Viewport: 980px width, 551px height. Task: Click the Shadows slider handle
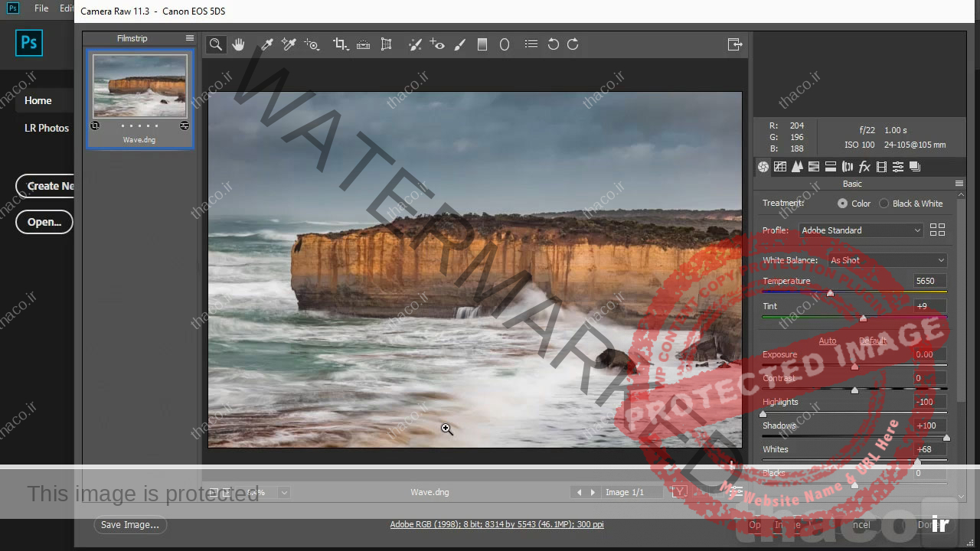tap(946, 438)
